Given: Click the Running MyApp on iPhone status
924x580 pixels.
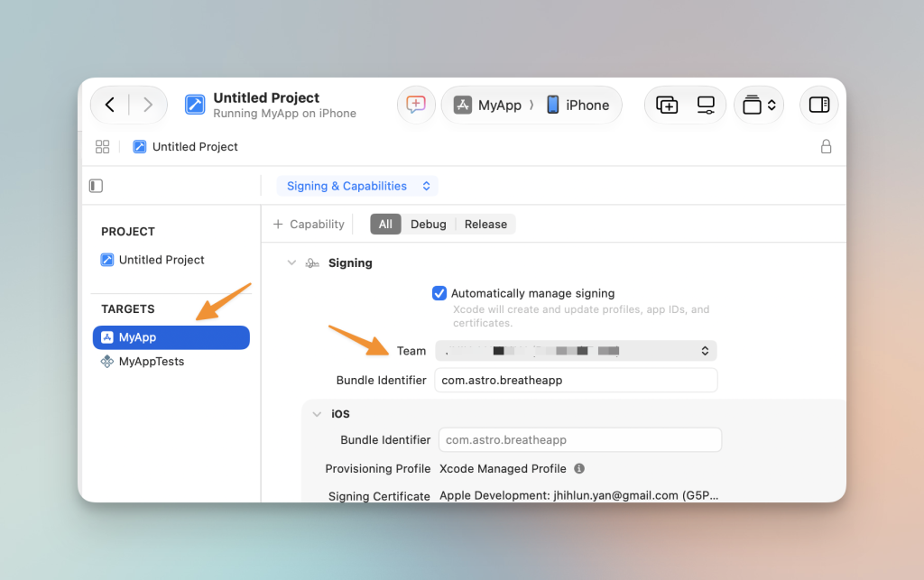Looking at the screenshot, I should (x=284, y=114).
